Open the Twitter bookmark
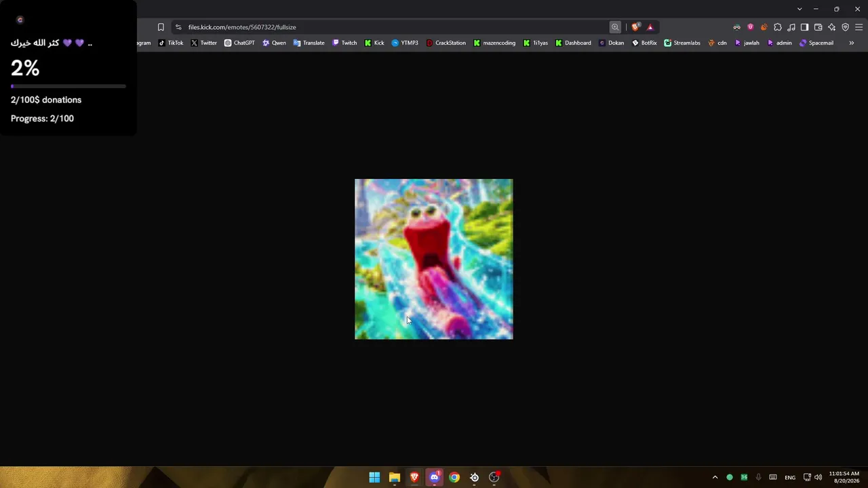 point(204,43)
